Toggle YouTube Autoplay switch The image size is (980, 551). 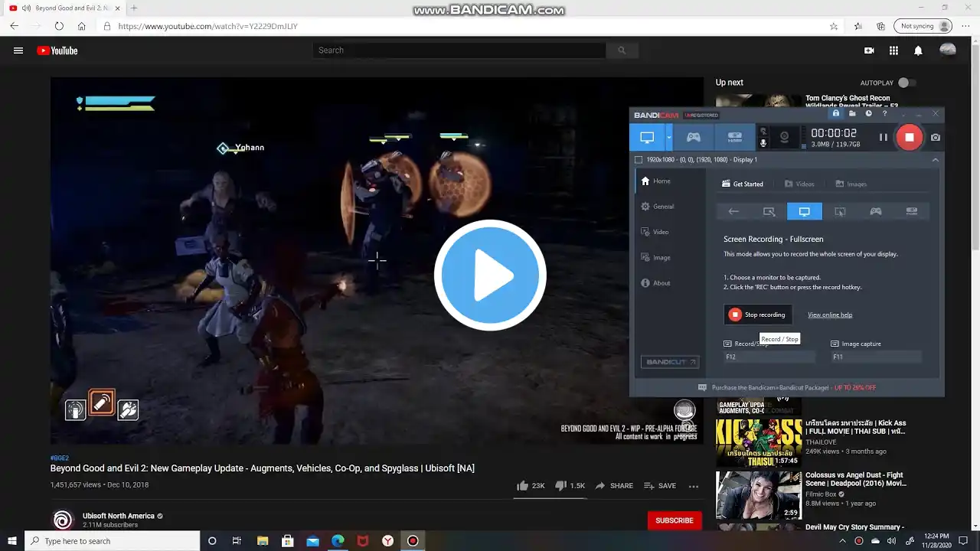point(906,83)
